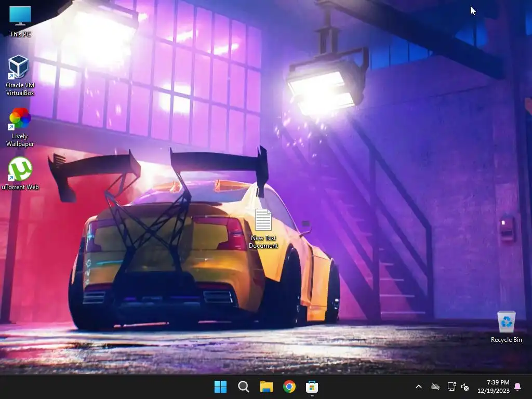Click the "Recycle Bin" label text
Image resolution: width=532 pixels, height=399 pixels.
pos(506,340)
